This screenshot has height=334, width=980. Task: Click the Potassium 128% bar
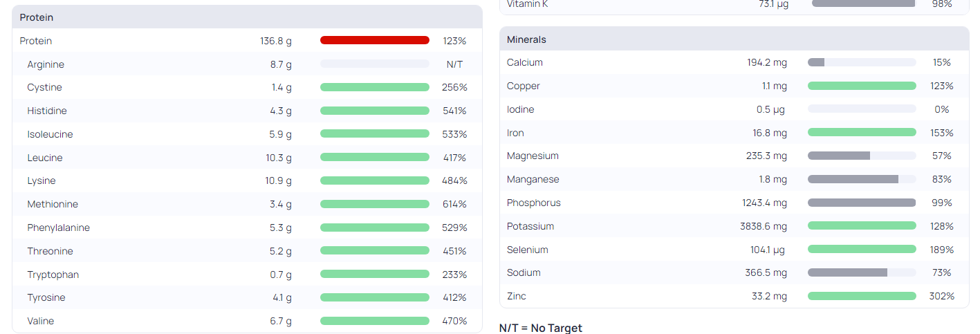(x=862, y=226)
